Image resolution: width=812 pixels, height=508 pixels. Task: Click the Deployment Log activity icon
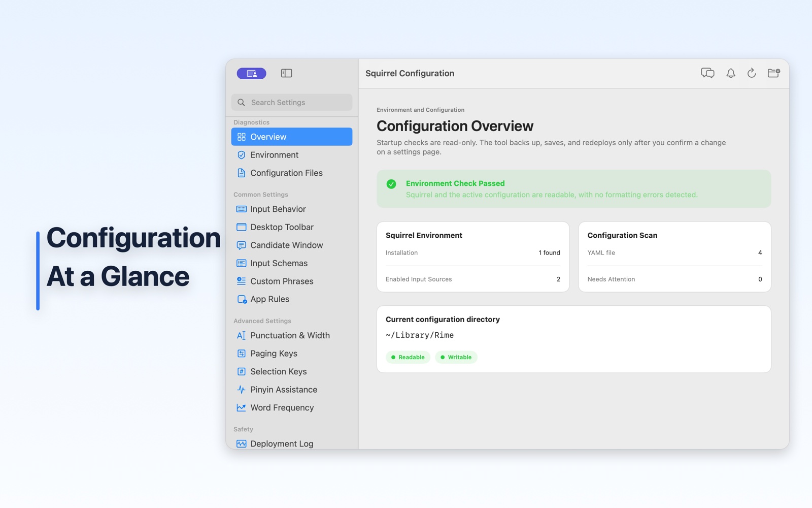[x=242, y=443]
